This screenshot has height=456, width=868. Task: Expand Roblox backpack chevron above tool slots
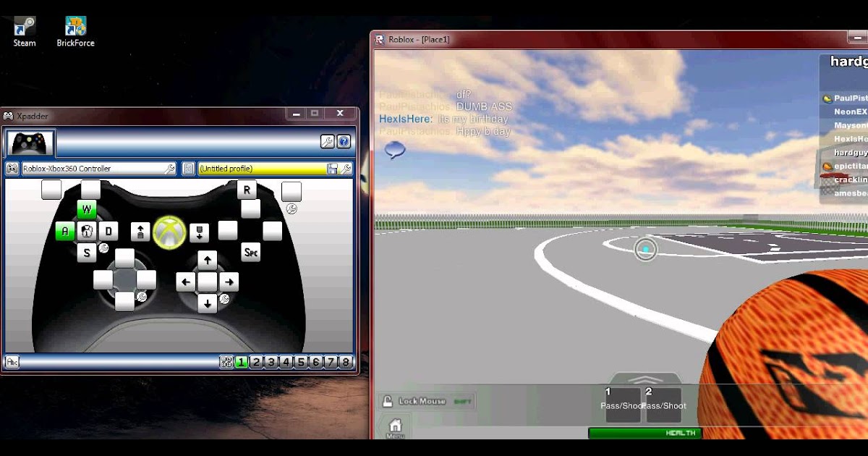tap(644, 379)
